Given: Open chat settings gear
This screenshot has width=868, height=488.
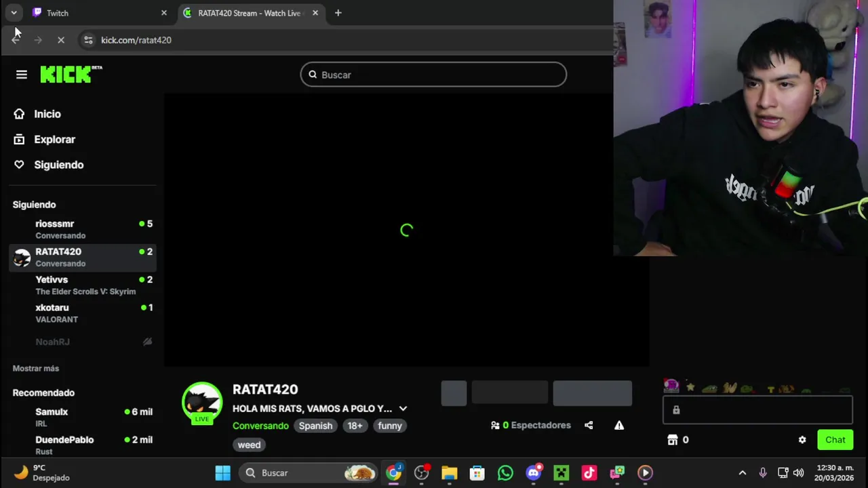Looking at the screenshot, I should [802, 440].
